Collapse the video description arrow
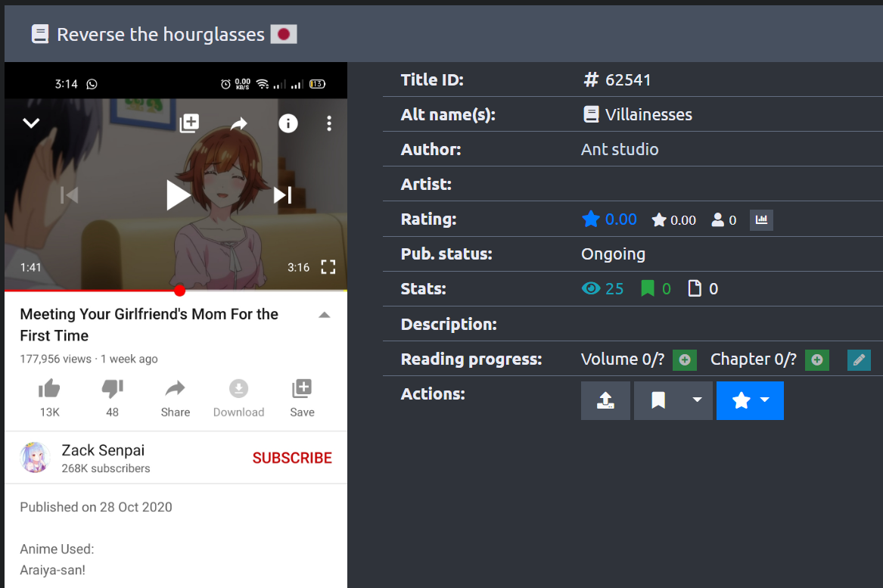 (325, 315)
